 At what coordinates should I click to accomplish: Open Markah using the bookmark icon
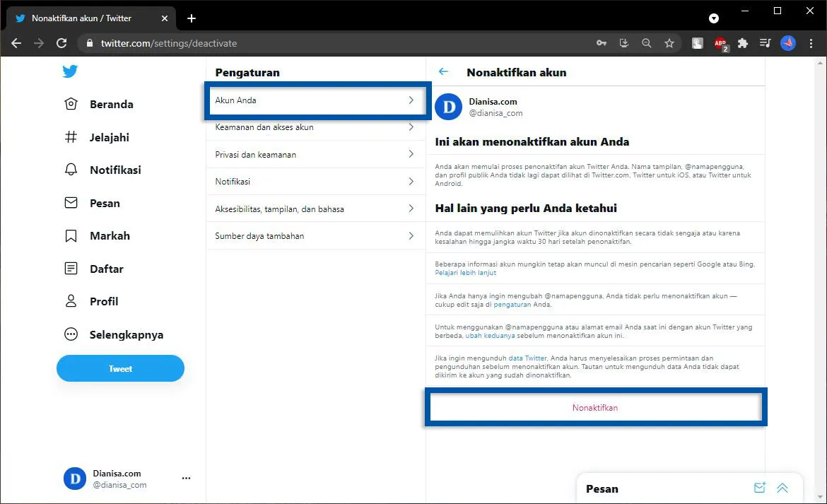pyautogui.click(x=71, y=235)
